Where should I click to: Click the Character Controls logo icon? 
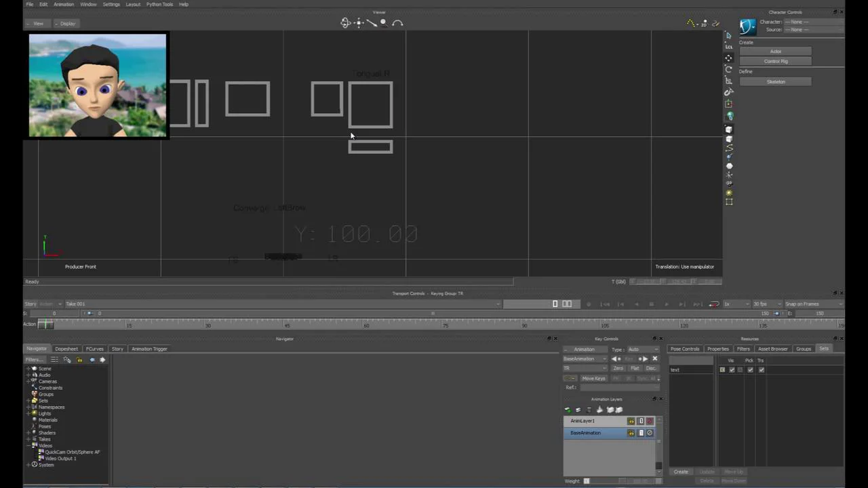[747, 26]
